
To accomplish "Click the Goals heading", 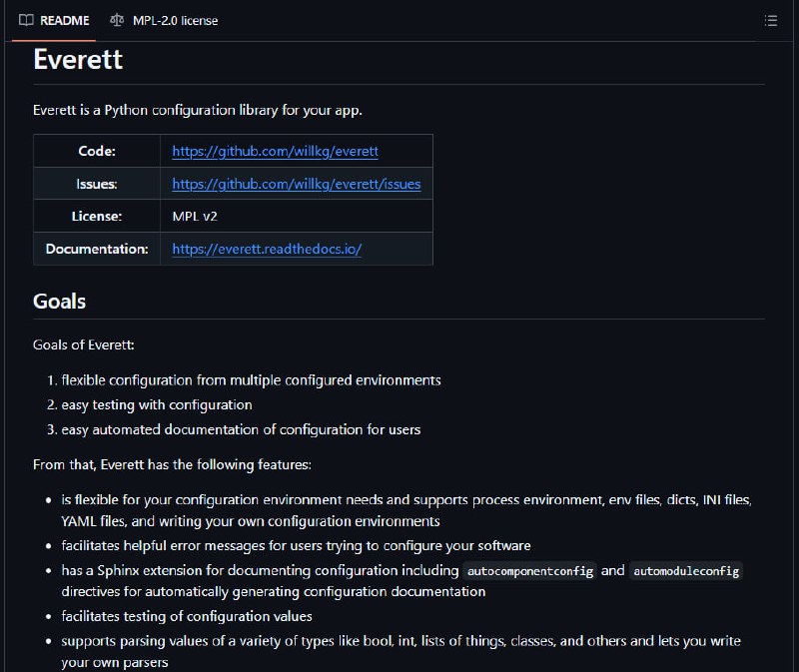I will click(60, 302).
